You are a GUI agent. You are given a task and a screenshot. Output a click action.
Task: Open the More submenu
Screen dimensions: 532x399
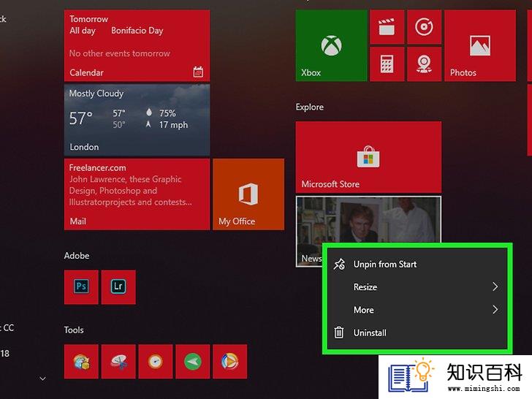(x=417, y=310)
